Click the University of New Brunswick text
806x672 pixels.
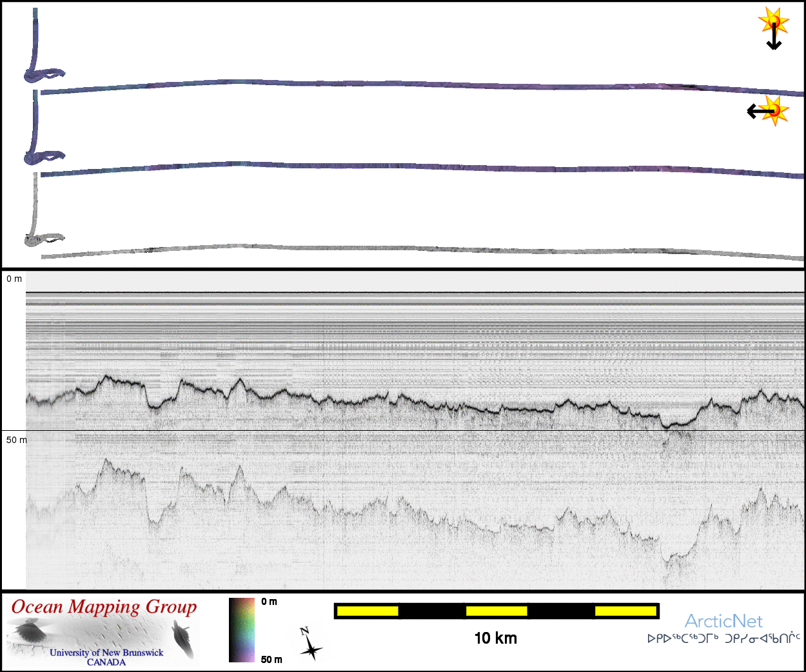click(x=106, y=653)
